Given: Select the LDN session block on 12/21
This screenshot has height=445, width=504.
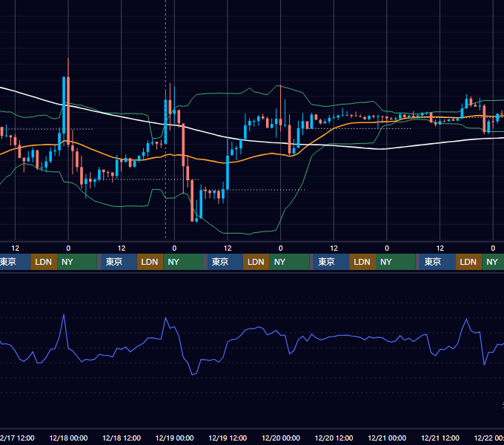Looking at the screenshot, I should pyautogui.click(x=468, y=262).
